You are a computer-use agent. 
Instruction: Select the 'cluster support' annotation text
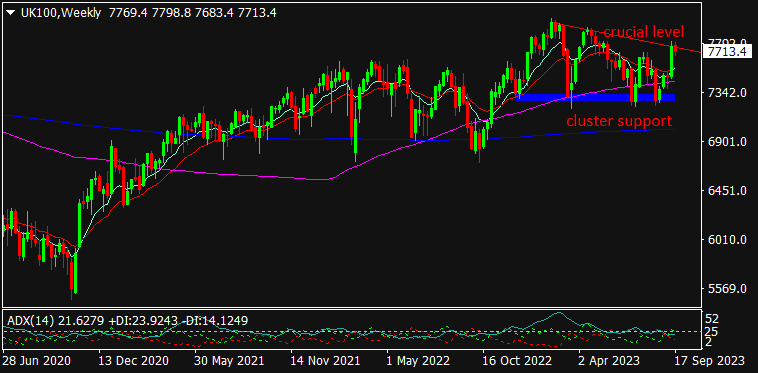(619, 120)
